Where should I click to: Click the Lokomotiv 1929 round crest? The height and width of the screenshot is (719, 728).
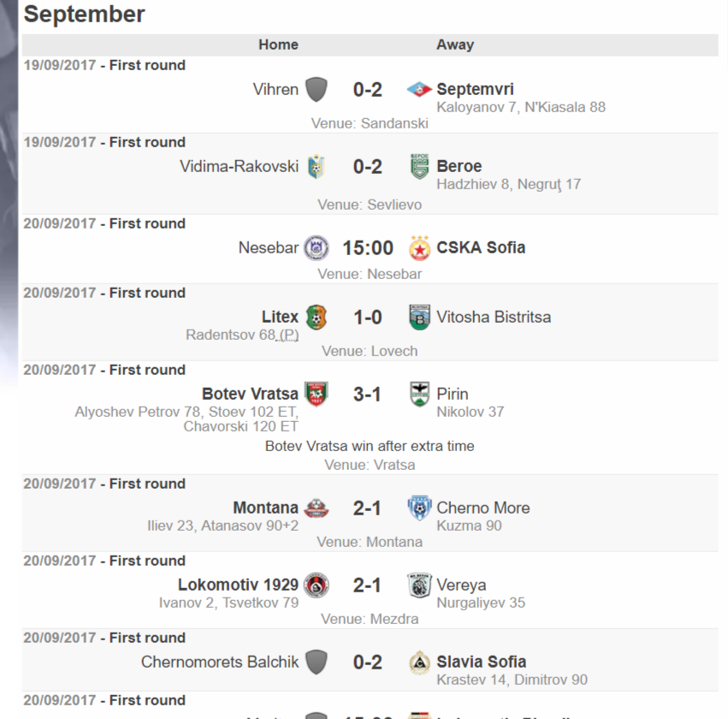click(317, 585)
